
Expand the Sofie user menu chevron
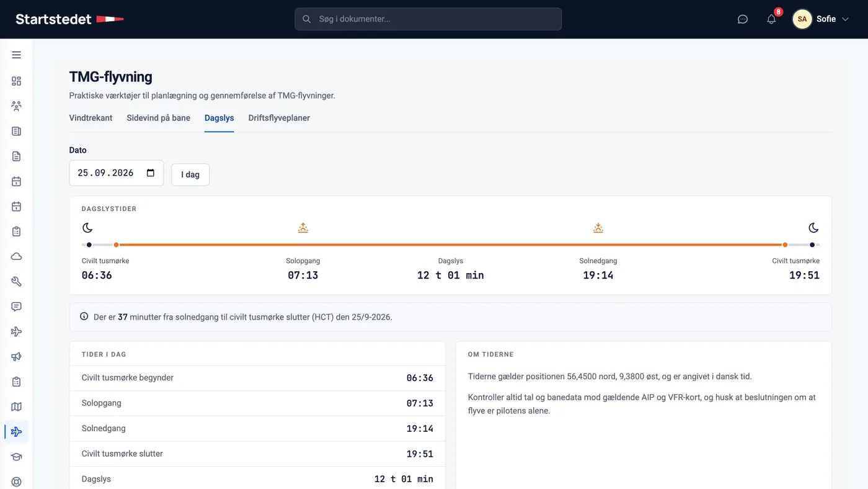[844, 19]
